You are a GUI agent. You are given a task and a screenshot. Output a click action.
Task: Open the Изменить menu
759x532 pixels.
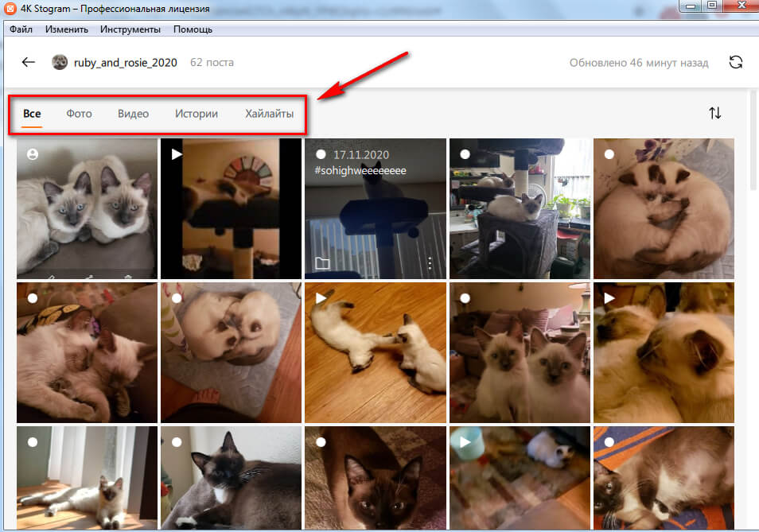click(x=67, y=29)
